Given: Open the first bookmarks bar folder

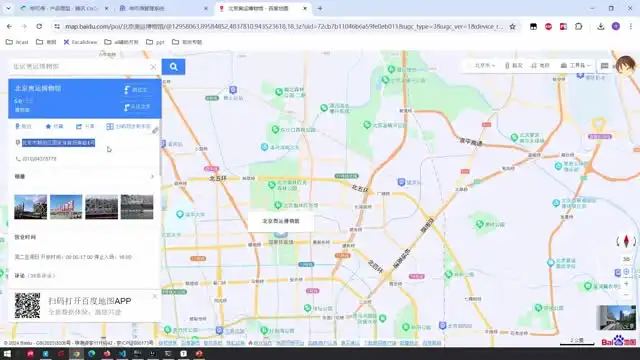Looking at the screenshot, I should tap(17, 42).
